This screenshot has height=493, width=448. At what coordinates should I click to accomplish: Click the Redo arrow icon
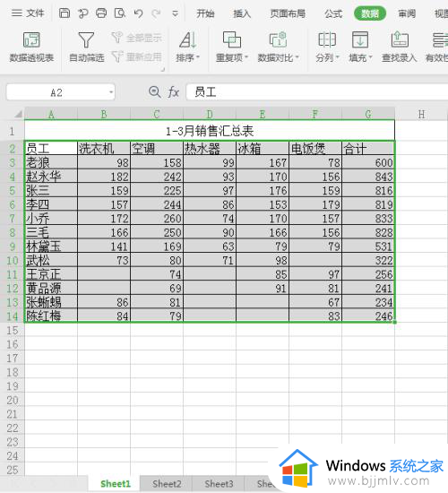tap(156, 13)
